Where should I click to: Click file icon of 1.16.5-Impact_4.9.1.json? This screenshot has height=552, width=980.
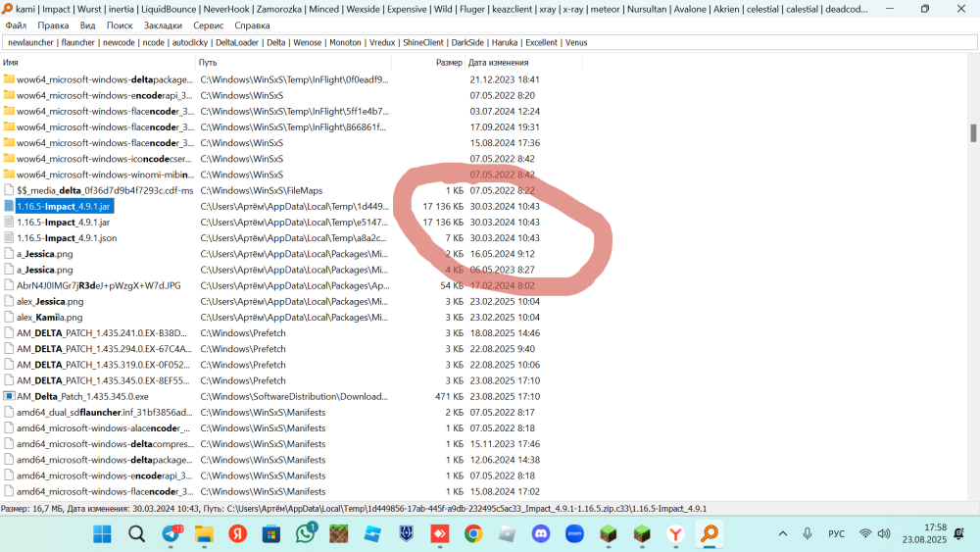(9, 237)
